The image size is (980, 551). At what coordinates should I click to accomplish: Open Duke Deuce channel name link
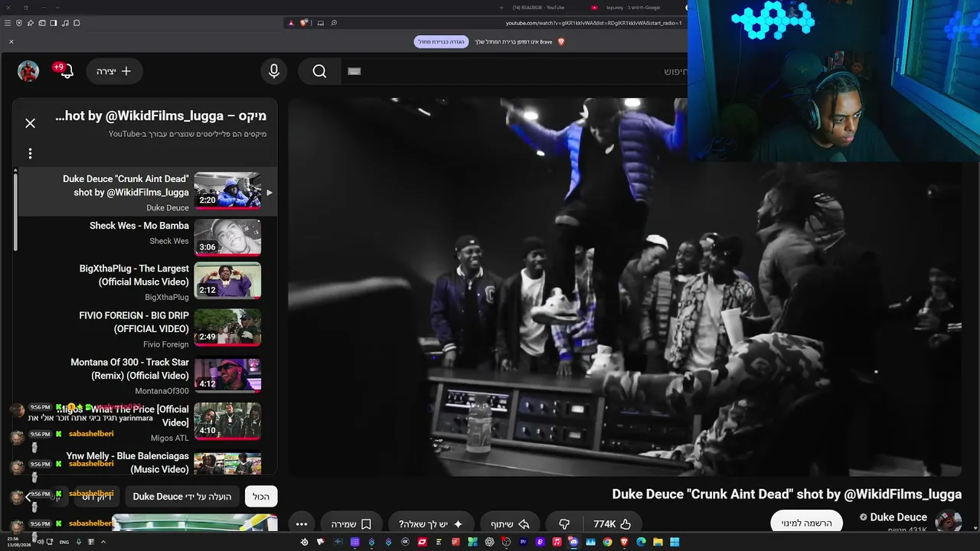(899, 517)
